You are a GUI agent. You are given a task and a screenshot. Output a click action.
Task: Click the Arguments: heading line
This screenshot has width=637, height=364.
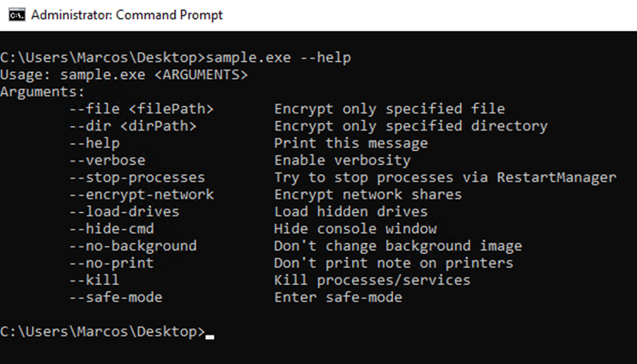tap(42, 92)
